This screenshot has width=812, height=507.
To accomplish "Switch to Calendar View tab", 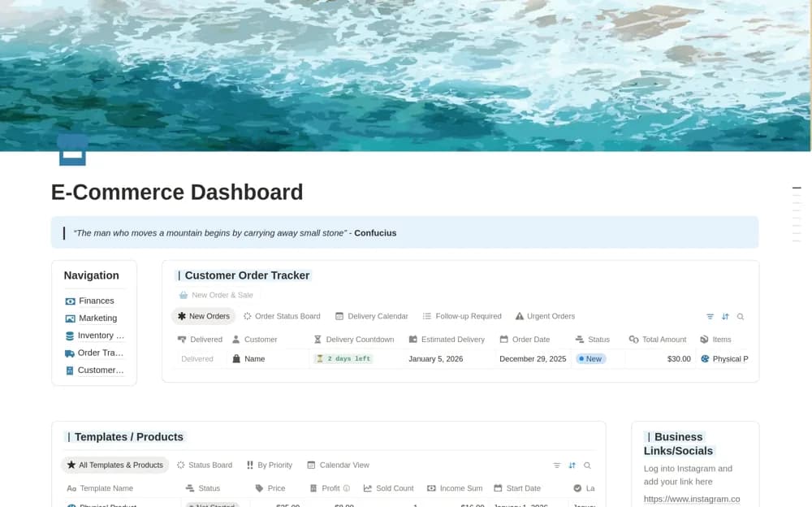I will coord(338,465).
